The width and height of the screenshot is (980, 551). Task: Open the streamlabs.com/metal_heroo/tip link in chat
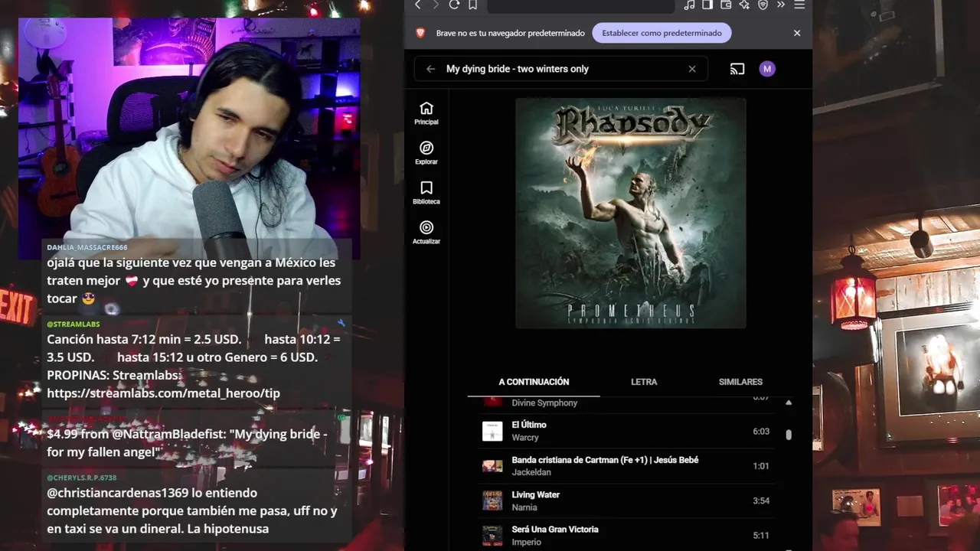pyautogui.click(x=164, y=393)
